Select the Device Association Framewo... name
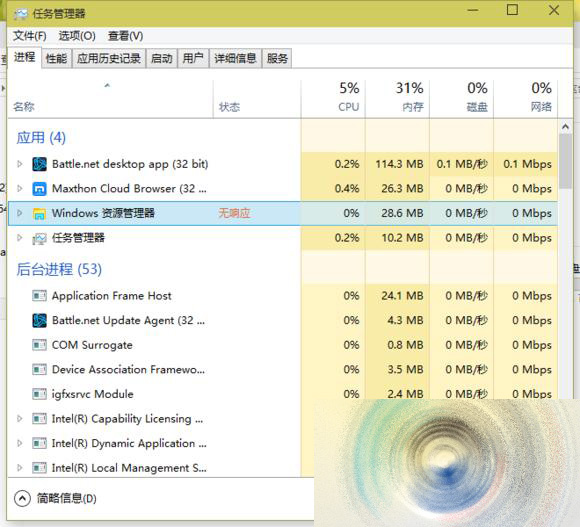The width and height of the screenshot is (580, 527). coord(128,369)
